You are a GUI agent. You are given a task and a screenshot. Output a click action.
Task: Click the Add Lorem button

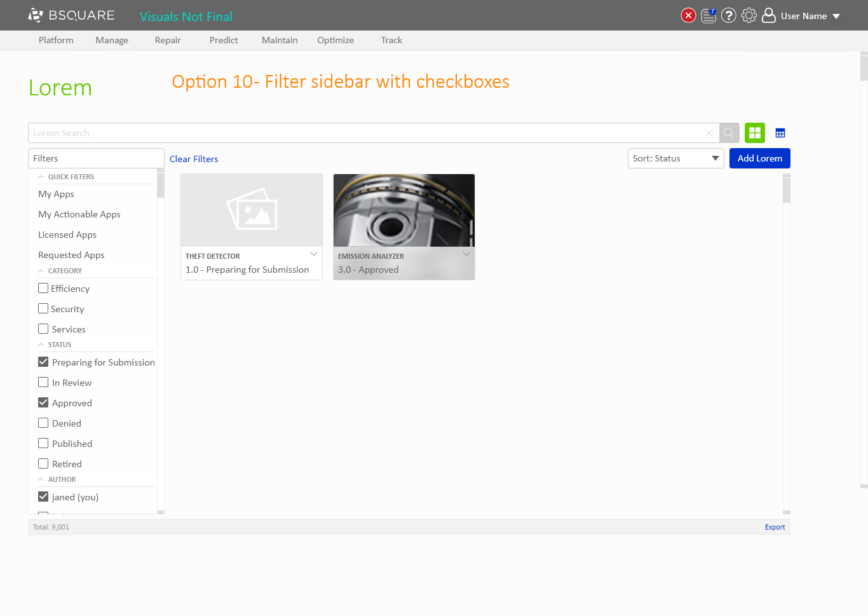[x=759, y=158]
